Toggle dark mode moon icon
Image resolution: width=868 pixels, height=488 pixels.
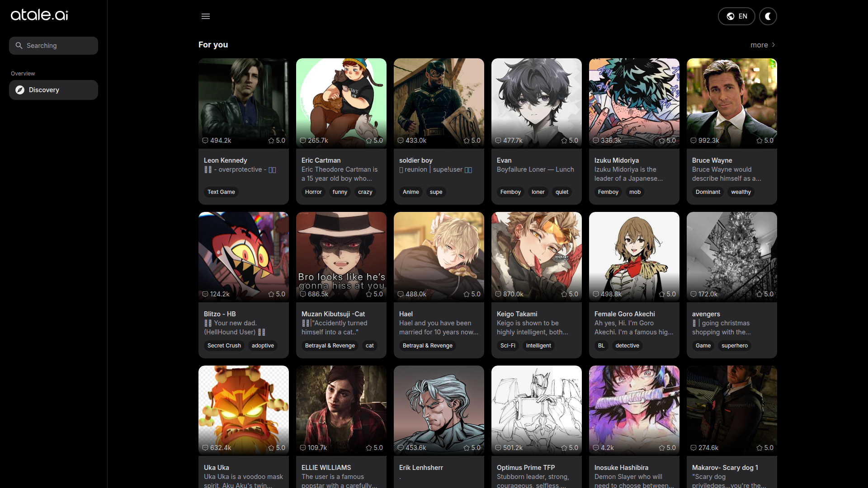[768, 16]
